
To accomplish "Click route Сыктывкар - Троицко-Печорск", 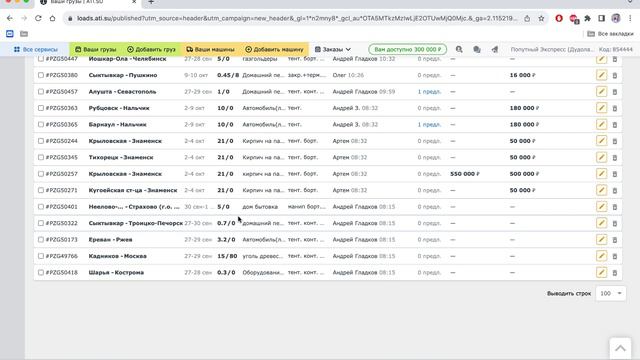I will (136, 223).
